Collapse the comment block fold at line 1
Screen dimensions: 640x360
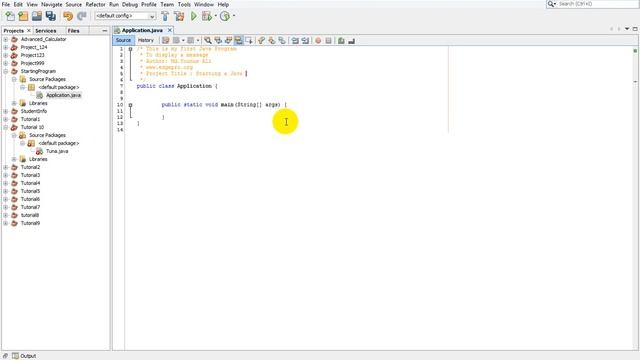(x=130, y=49)
